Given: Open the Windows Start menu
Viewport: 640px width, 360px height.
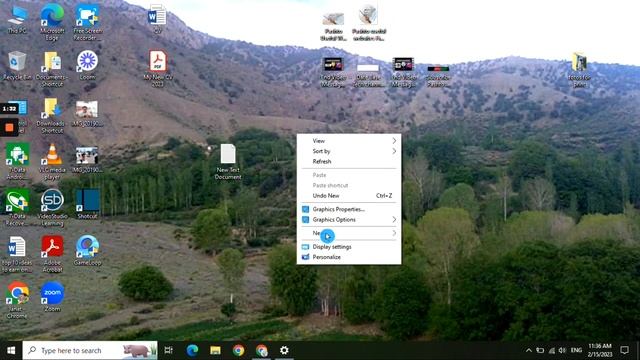Looking at the screenshot, I should (x=11, y=350).
